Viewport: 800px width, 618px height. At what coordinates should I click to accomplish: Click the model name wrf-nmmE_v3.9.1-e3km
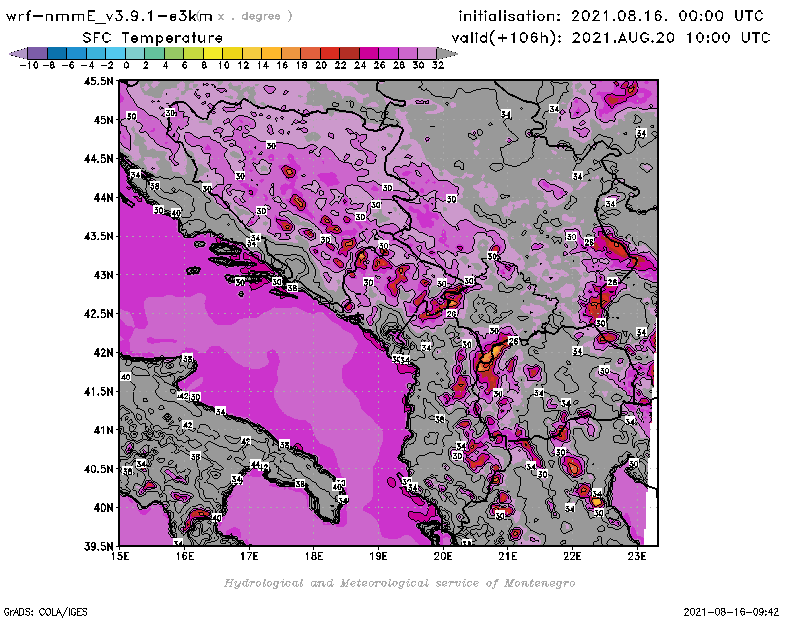109,16
